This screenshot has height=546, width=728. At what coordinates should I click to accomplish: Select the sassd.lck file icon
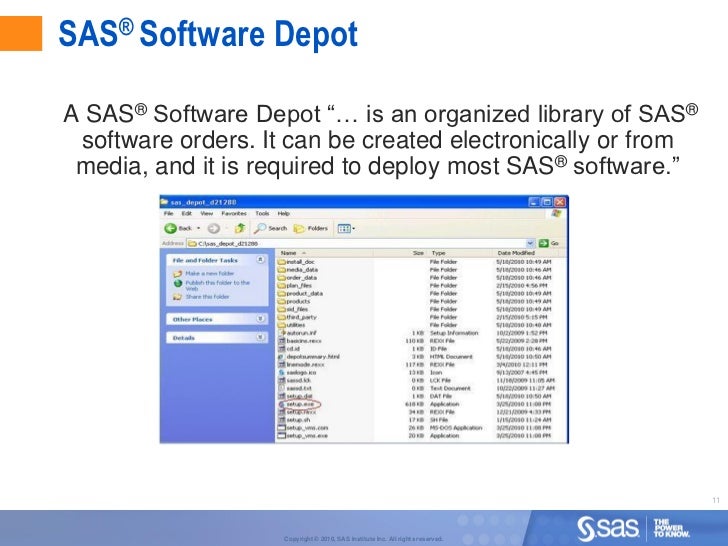click(x=282, y=380)
